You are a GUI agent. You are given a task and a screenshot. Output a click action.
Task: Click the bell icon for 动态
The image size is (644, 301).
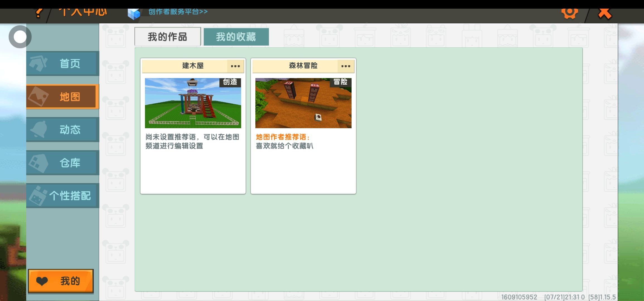click(x=39, y=129)
